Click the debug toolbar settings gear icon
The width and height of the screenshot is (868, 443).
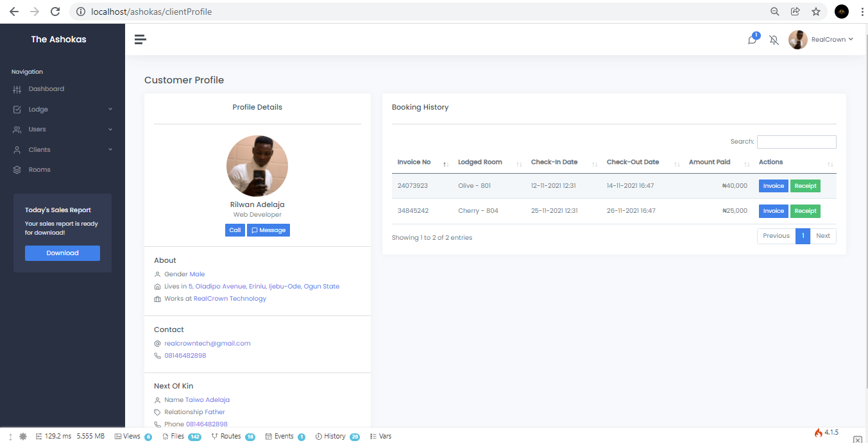click(24, 436)
